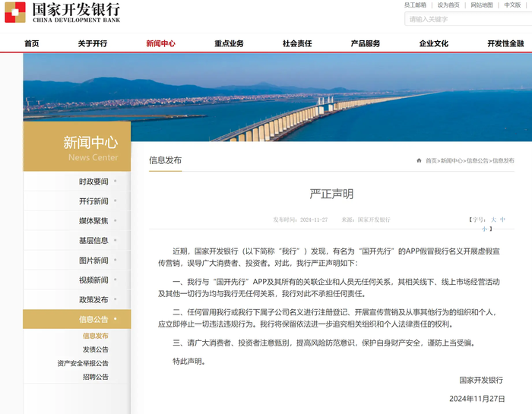The height and width of the screenshot is (414, 532).
Task: Click the 设为首页 link
Action: 448,5
